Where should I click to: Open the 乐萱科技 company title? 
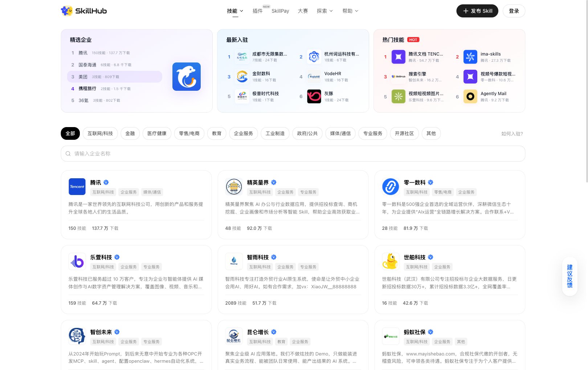(101, 257)
